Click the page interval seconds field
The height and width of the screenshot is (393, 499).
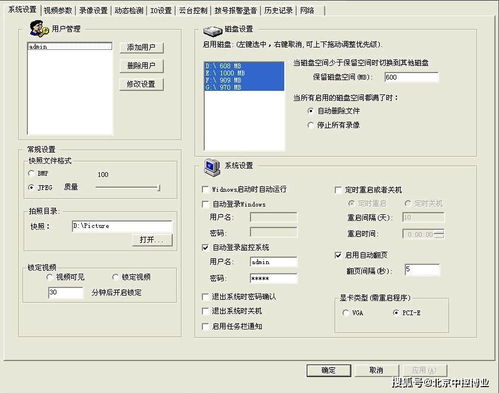[x=422, y=270]
